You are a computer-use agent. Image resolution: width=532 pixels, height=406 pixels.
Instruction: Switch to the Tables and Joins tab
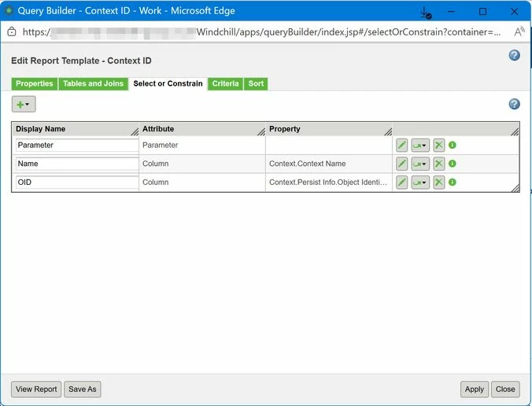94,83
